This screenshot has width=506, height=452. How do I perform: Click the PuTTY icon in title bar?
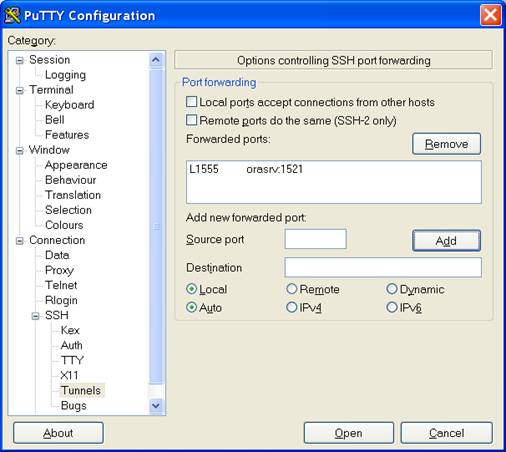pyautogui.click(x=12, y=16)
